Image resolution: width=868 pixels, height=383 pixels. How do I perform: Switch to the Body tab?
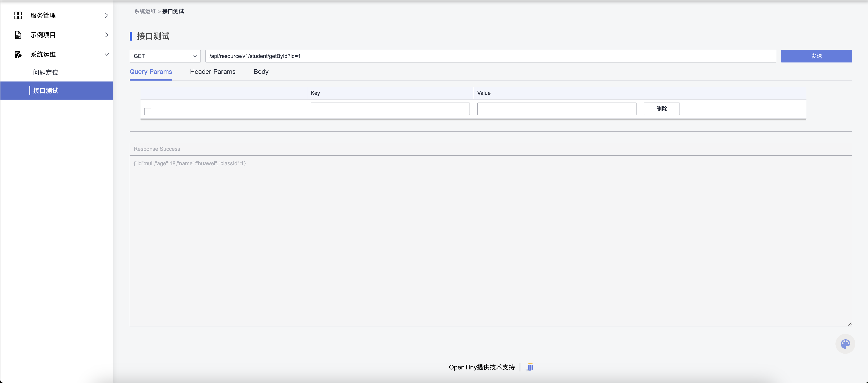point(261,72)
